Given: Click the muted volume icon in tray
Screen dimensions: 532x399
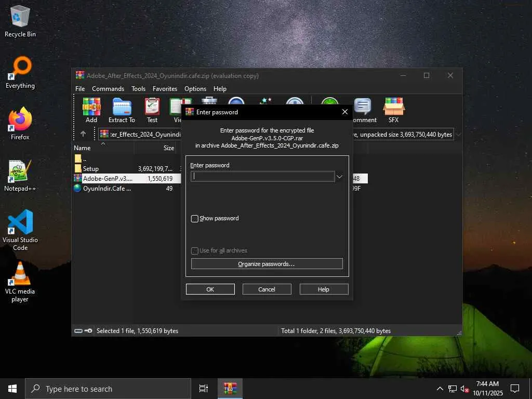Looking at the screenshot, I should pos(464,389).
